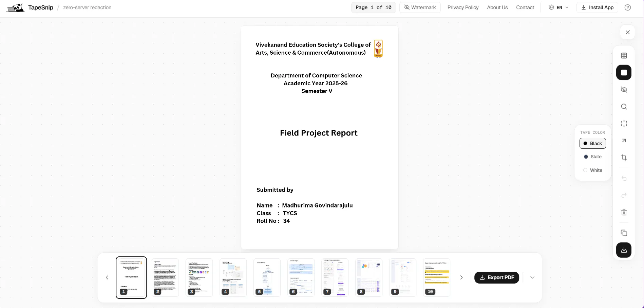
Task: Expand export options chevron beside Export PDF
Action: pyautogui.click(x=532, y=277)
